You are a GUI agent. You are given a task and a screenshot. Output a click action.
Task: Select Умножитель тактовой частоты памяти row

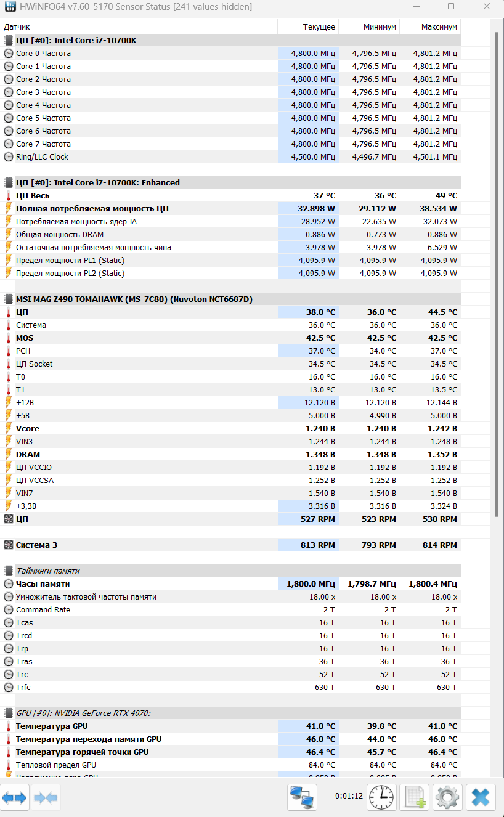tap(230, 597)
